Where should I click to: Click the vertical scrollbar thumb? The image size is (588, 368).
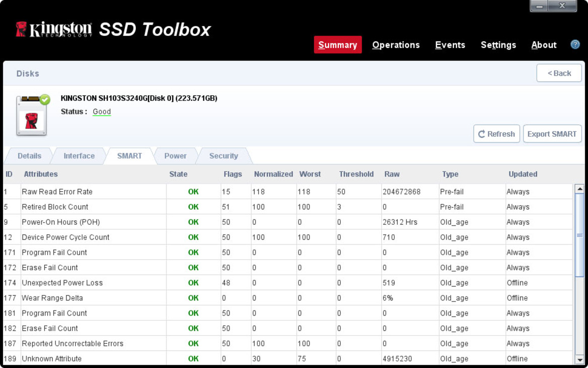[x=580, y=235]
